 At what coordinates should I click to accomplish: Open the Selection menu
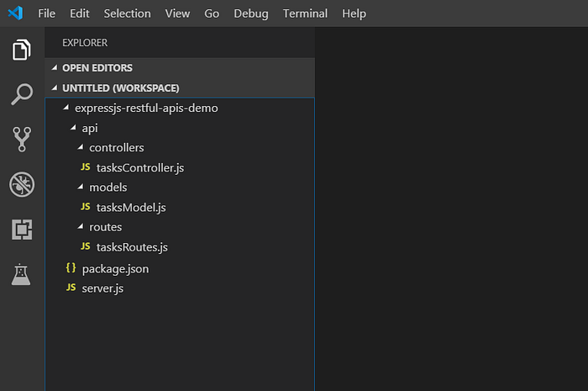127,13
